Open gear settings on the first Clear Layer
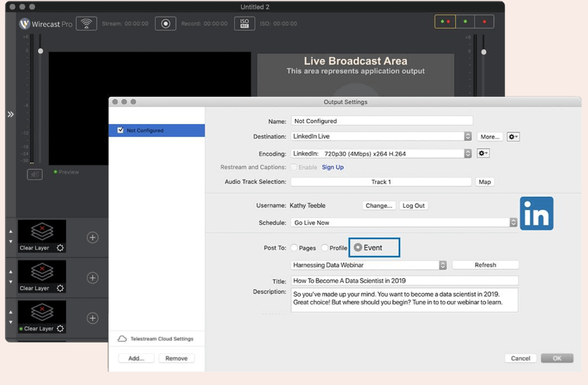 60,248
